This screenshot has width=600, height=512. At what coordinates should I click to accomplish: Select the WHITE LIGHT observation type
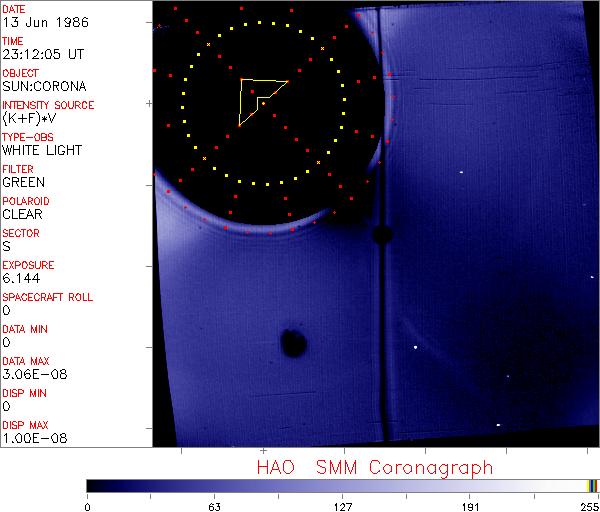(41, 150)
